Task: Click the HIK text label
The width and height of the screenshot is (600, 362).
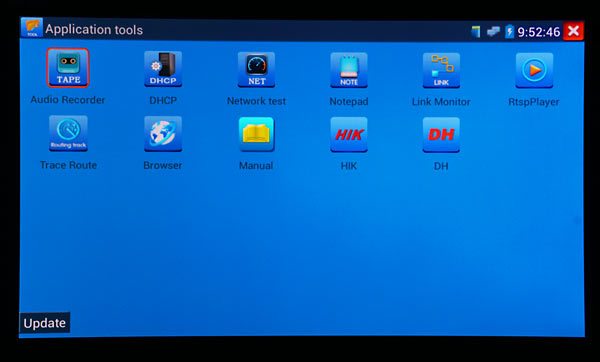Action: (349, 166)
